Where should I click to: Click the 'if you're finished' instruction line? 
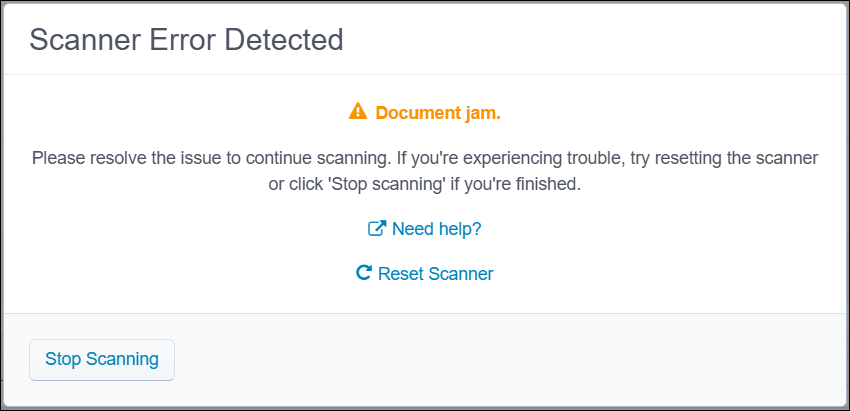click(x=425, y=185)
